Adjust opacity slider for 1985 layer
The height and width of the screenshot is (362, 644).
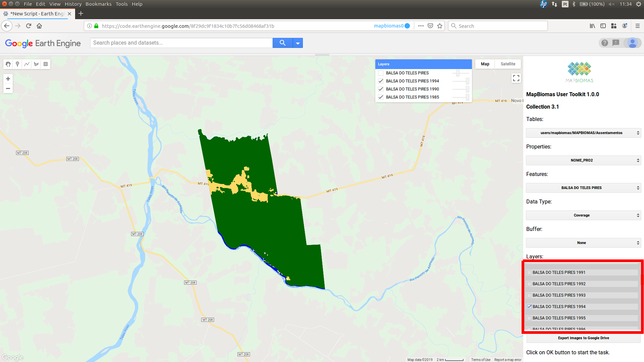[x=467, y=97]
